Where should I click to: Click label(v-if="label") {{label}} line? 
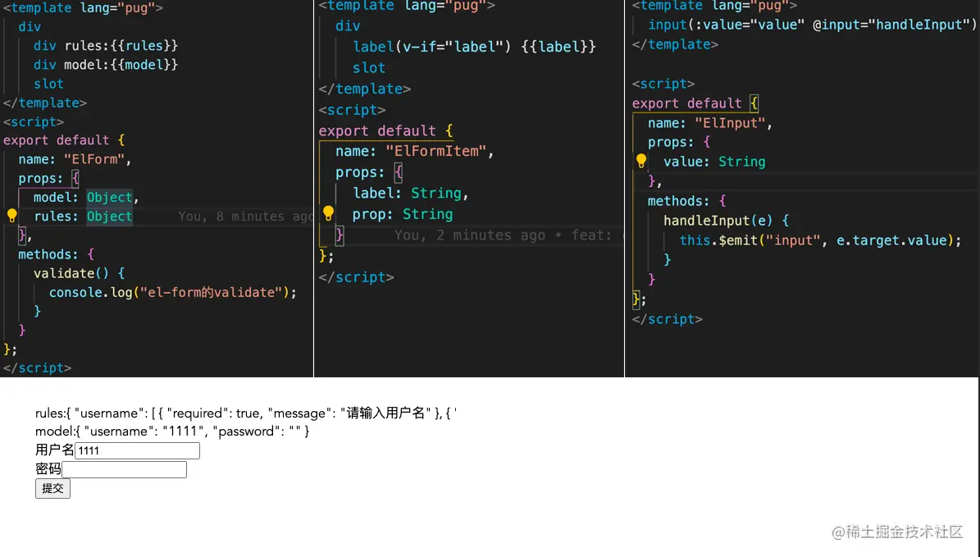474,47
